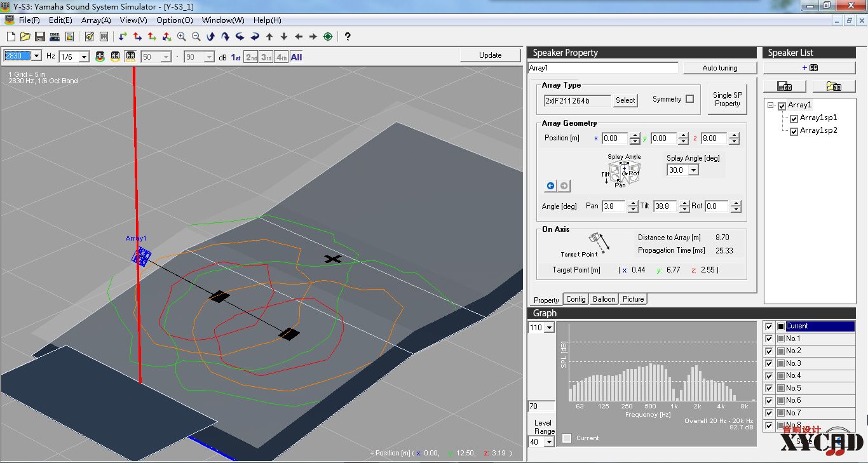Open the Level Range 40 dropdown
The width and height of the screenshot is (868, 463).
[x=549, y=442]
